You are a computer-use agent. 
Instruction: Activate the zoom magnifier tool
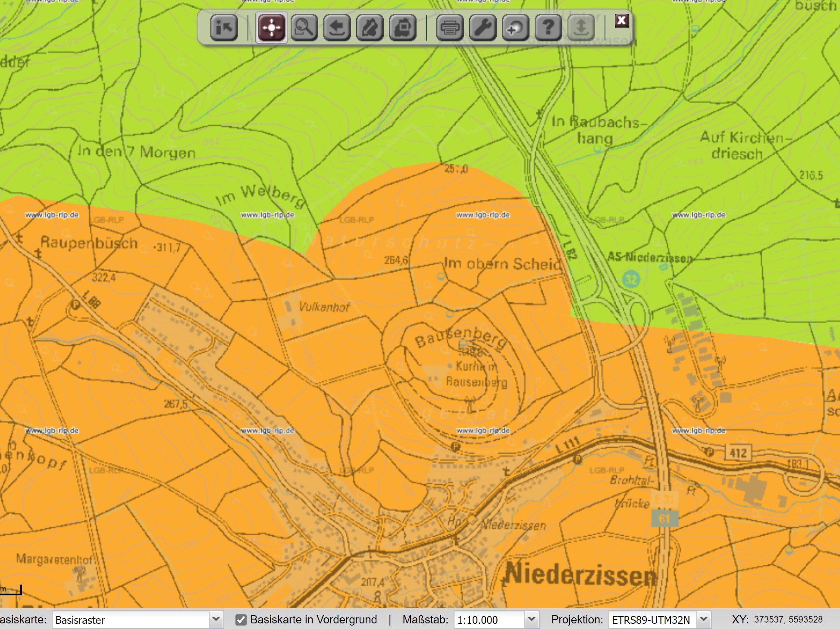click(x=304, y=28)
